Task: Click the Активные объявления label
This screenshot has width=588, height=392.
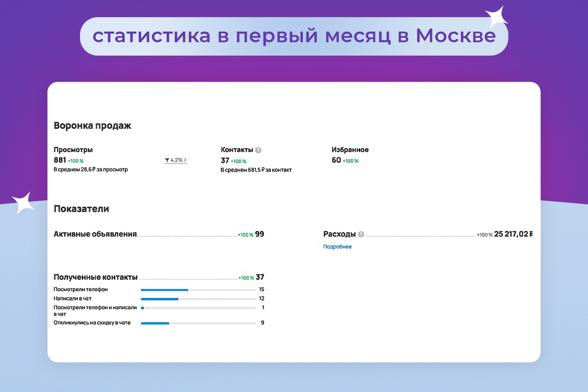Action: click(x=95, y=234)
